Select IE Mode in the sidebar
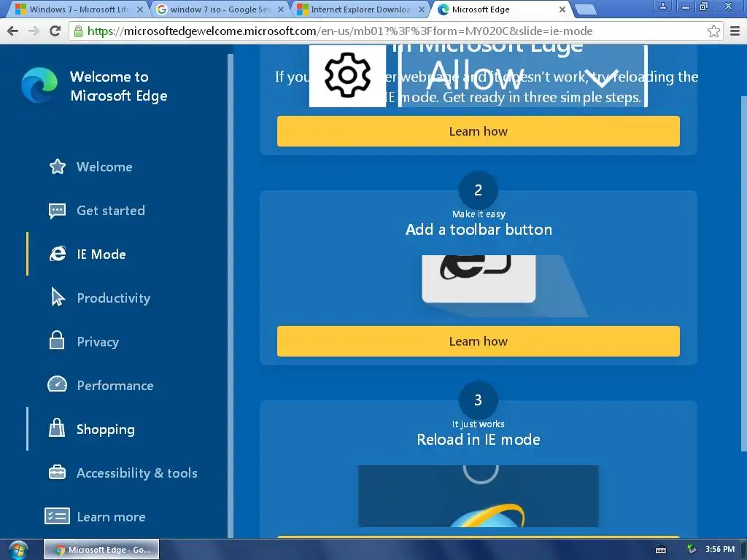Viewport: 747px width, 560px height. tap(101, 254)
